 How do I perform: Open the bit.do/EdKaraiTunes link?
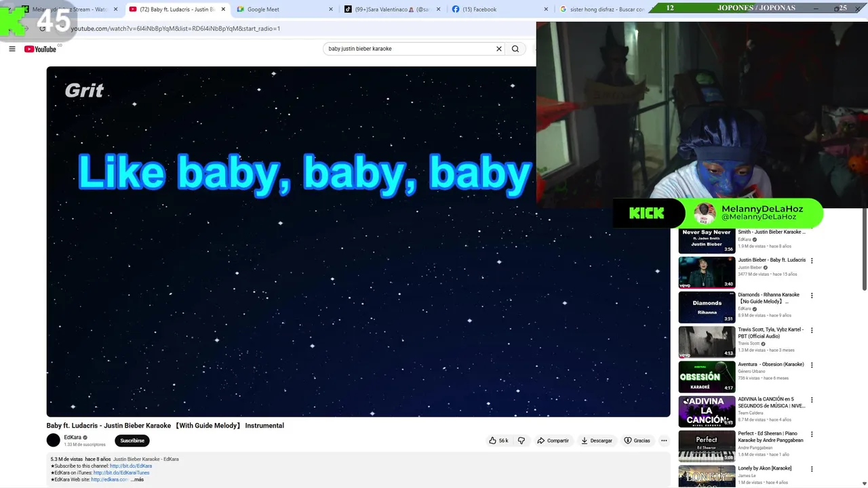point(121,472)
